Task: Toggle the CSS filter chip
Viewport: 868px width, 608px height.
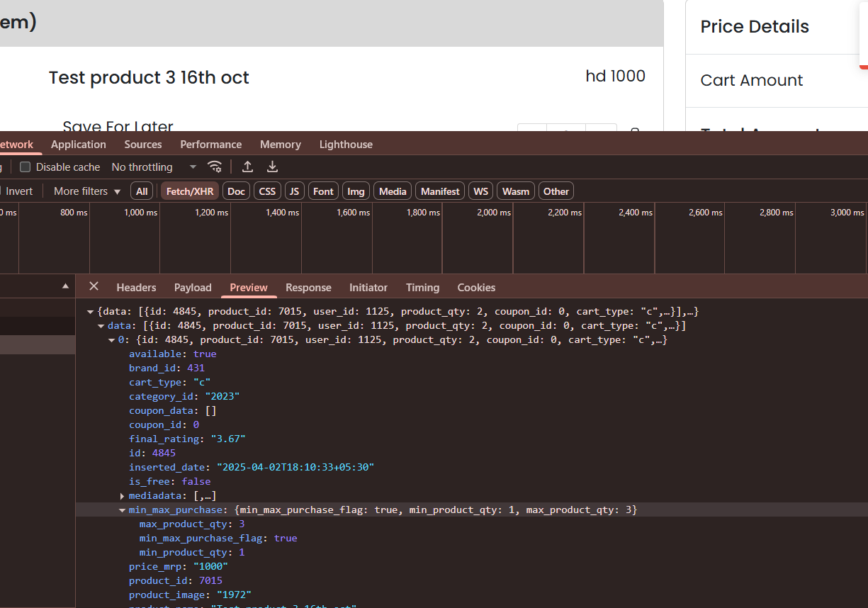Action: point(267,191)
